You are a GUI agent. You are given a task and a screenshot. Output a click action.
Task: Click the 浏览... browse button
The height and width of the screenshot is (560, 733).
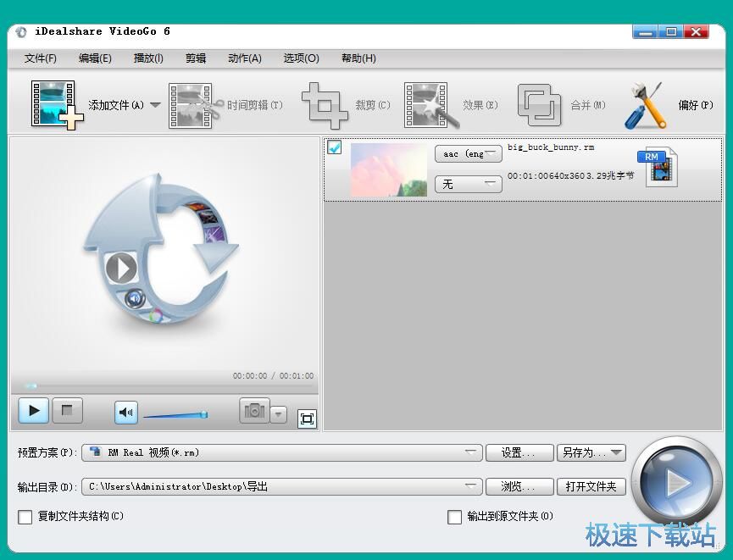pyautogui.click(x=519, y=486)
